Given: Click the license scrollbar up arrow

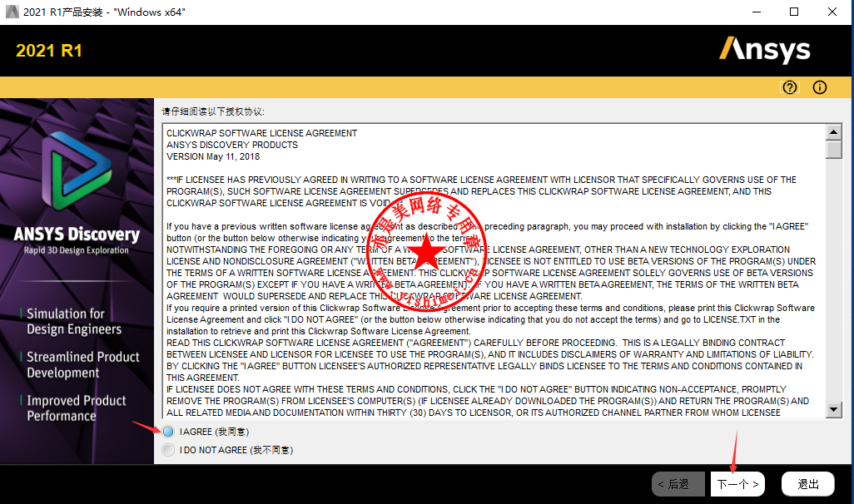Looking at the screenshot, I should [x=834, y=132].
